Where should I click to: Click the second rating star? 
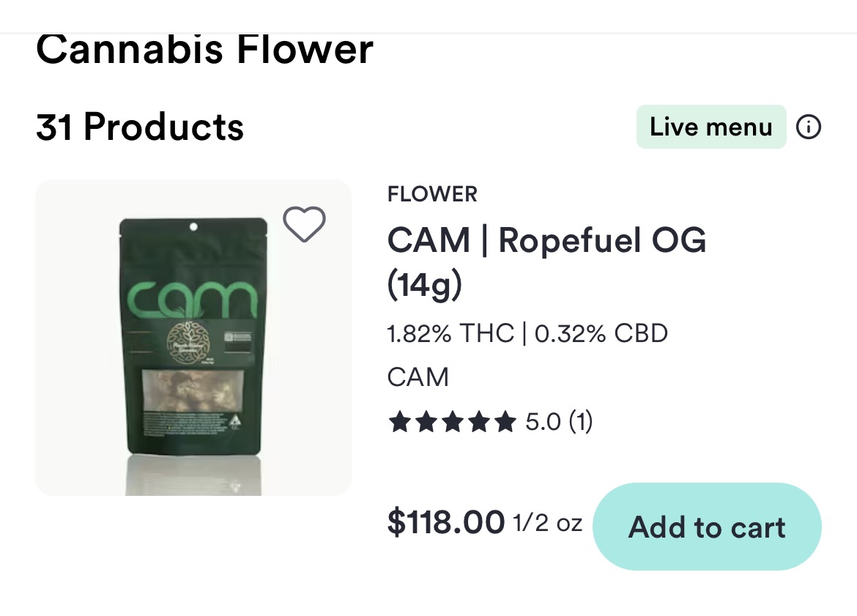click(426, 422)
